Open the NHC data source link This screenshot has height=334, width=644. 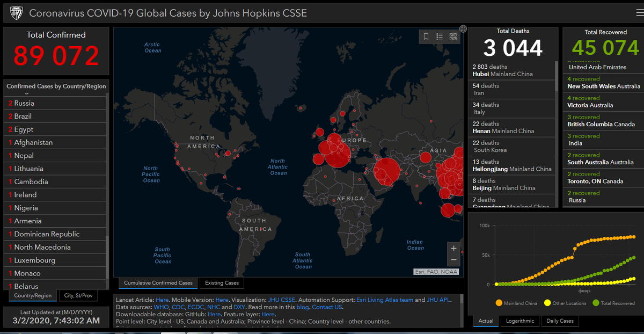tap(214, 307)
